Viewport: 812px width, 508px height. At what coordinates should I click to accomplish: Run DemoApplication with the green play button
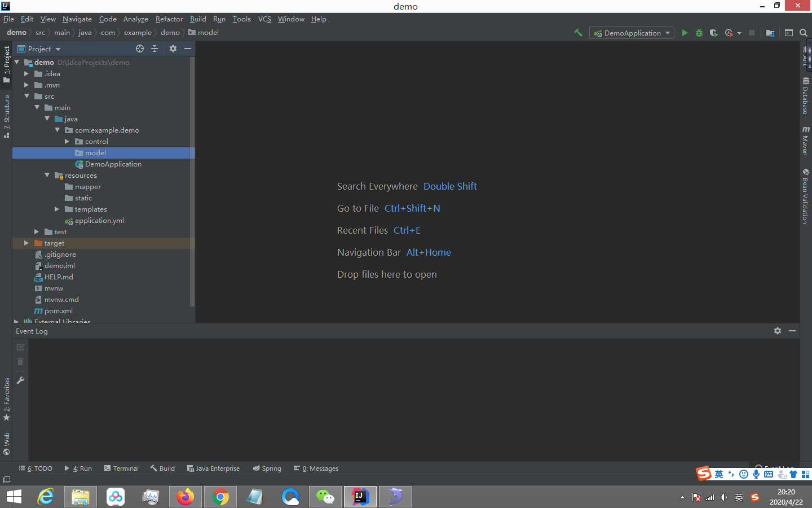coord(685,33)
